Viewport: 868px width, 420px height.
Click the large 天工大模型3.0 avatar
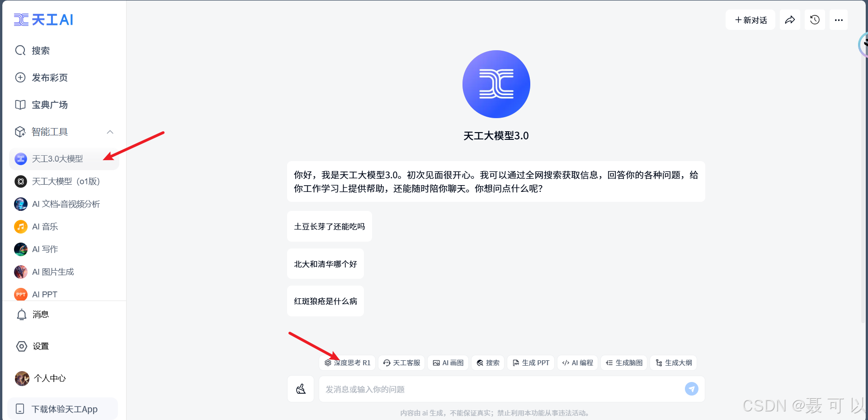pyautogui.click(x=496, y=84)
